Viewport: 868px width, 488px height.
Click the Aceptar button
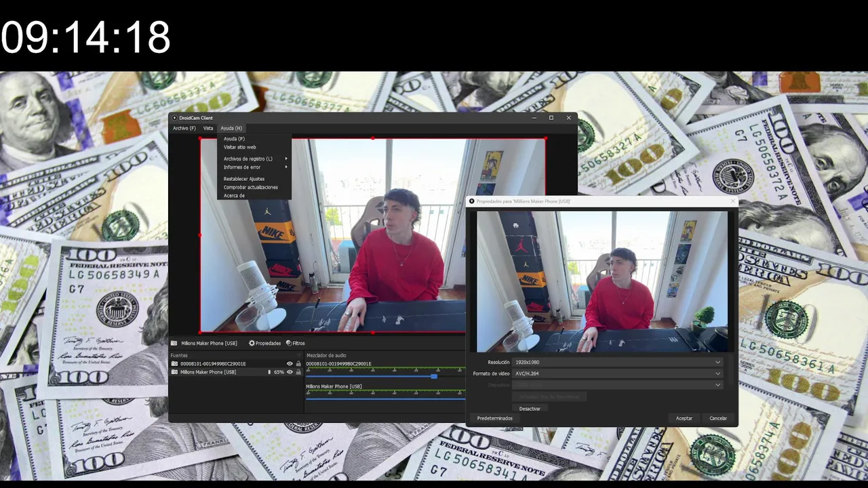click(x=684, y=418)
